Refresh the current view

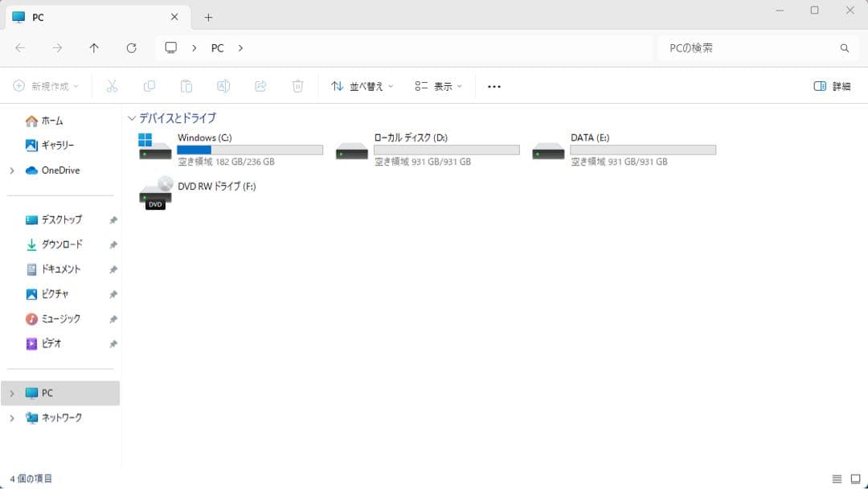pos(131,47)
